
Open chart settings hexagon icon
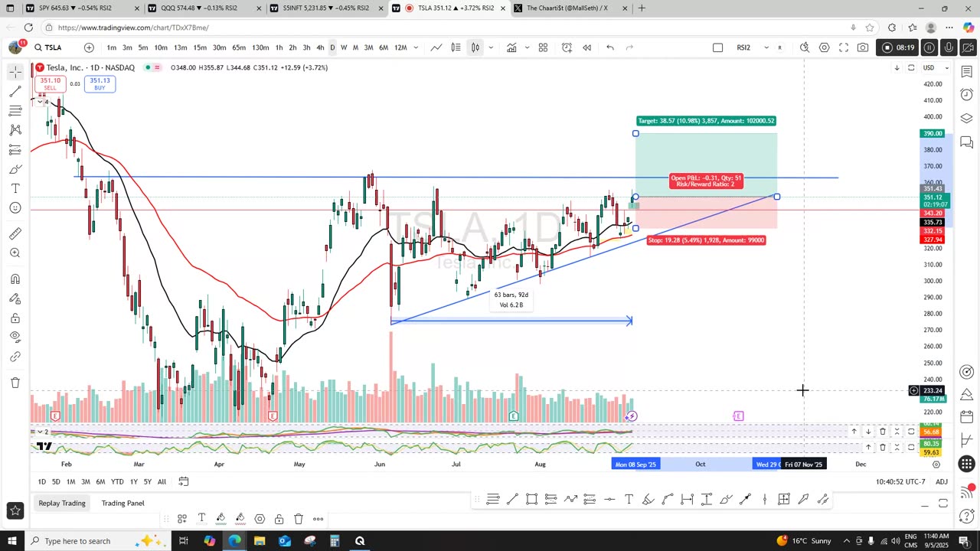(x=824, y=47)
